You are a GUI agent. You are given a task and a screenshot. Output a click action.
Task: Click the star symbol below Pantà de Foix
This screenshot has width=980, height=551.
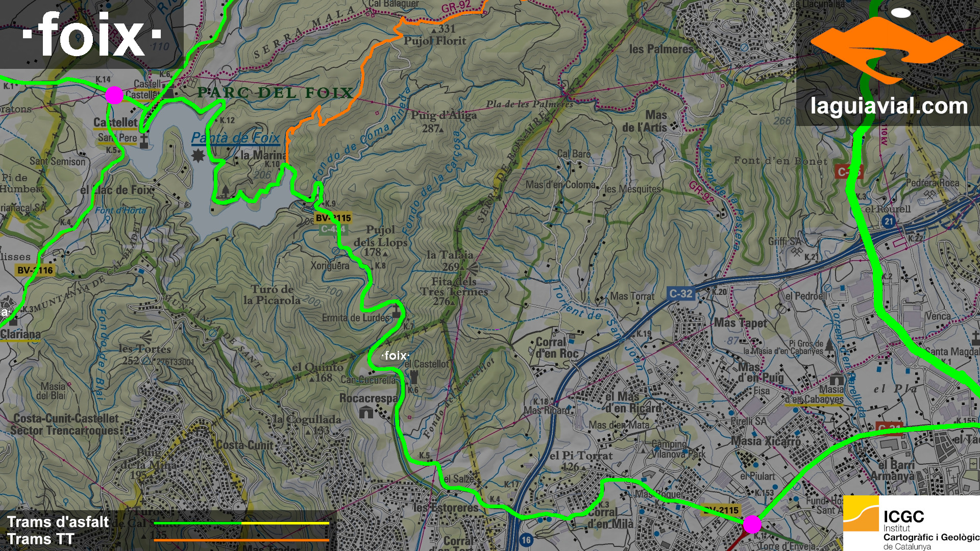pyautogui.click(x=198, y=155)
